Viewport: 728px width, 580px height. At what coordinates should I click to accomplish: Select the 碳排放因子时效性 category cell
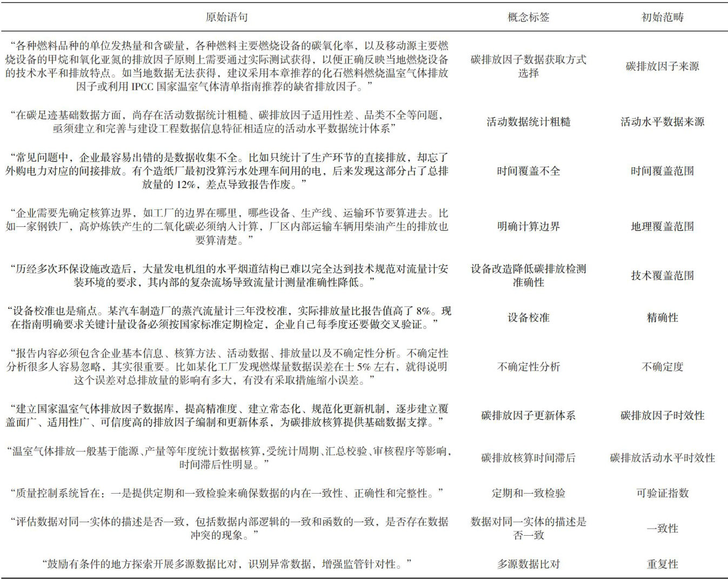(x=662, y=416)
